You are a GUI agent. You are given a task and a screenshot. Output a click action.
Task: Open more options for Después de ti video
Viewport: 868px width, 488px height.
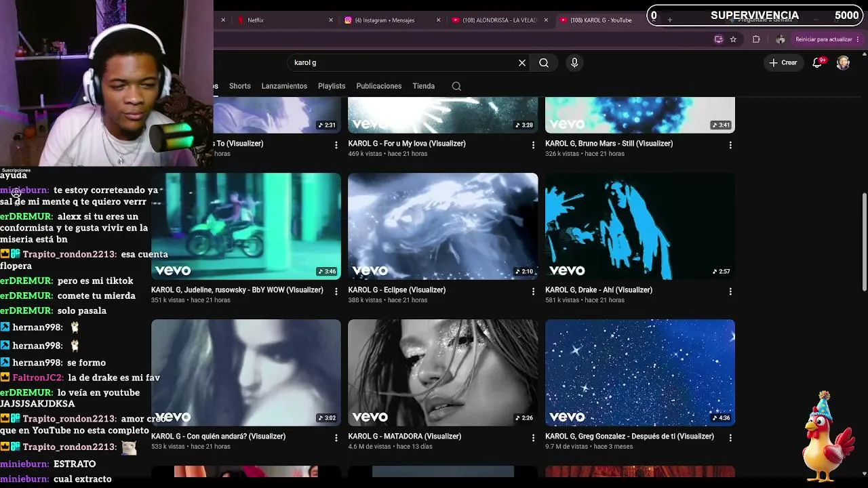(730, 438)
